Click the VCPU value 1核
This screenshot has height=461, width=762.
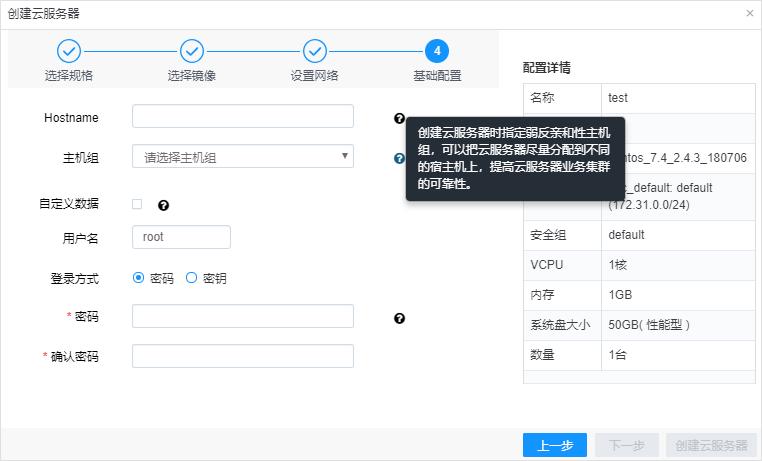[x=618, y=265]
